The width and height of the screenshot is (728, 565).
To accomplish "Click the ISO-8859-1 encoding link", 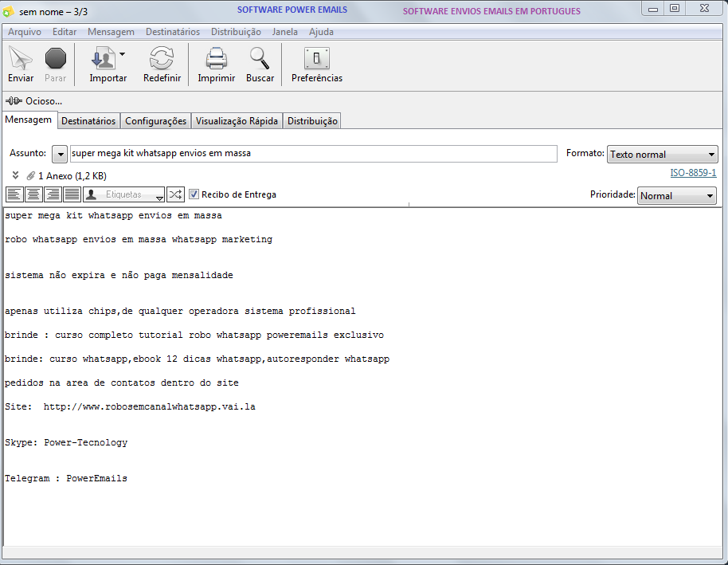I will click(693, 173).
